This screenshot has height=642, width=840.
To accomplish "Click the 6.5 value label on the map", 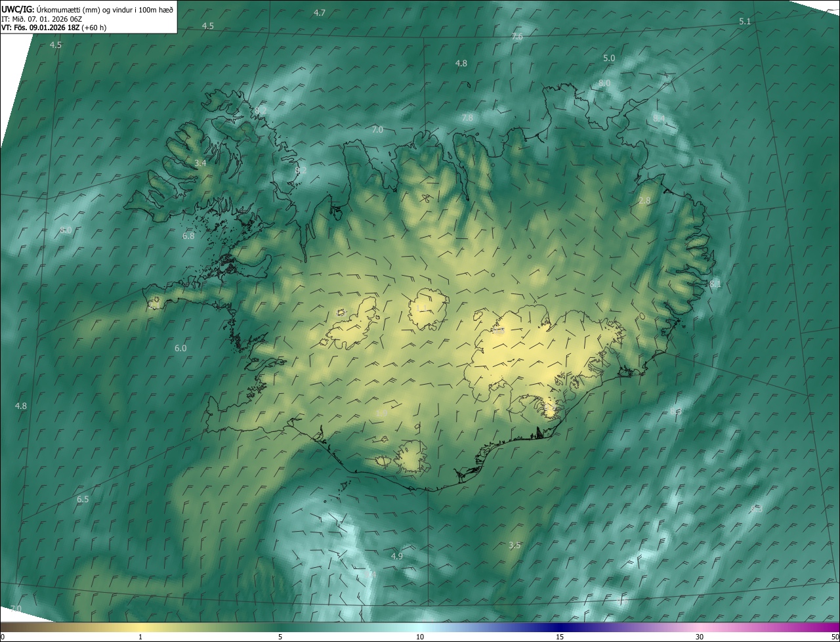I will (x=83, y=500).
